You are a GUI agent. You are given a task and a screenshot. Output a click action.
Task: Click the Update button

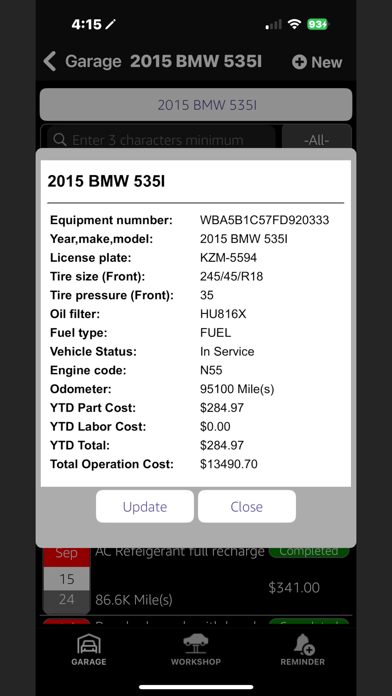pyautogui.click(x=145, y=506)
